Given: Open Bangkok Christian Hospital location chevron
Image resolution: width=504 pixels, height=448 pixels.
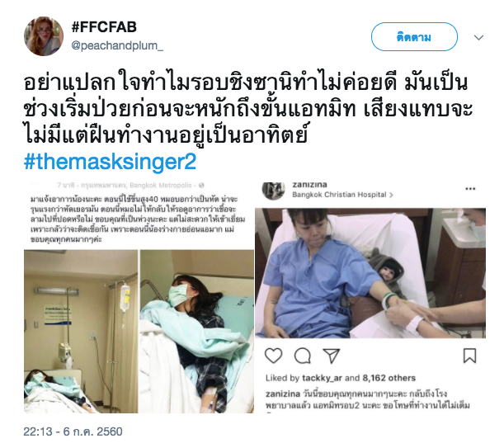Looking at the screenshot, I should [391, 195].
